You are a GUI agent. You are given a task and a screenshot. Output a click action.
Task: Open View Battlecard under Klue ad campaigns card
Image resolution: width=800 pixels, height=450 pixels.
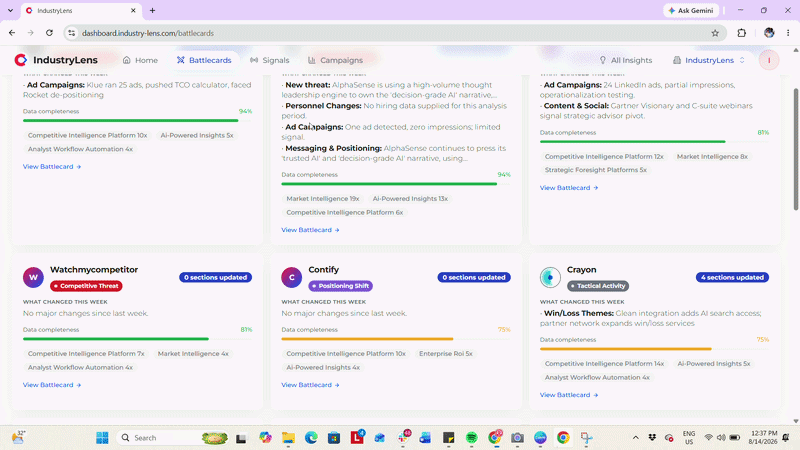click(x=52, y=167)
